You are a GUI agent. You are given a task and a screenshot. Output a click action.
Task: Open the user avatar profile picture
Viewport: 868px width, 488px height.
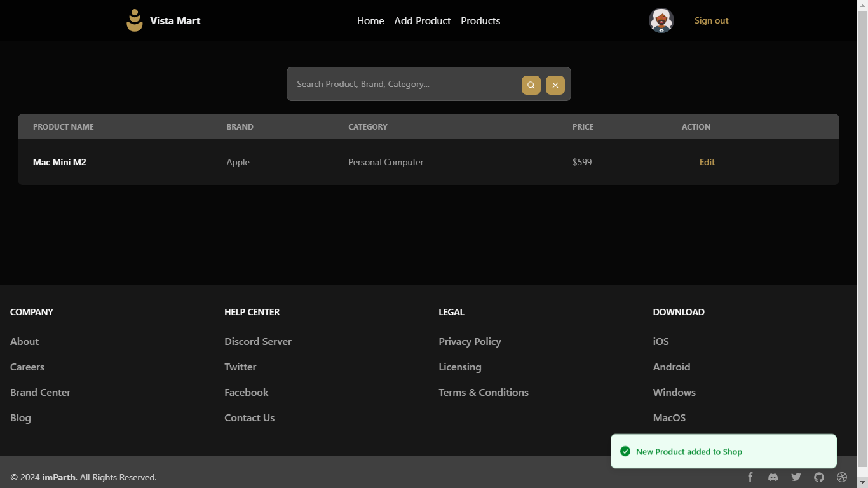[661, 20]
